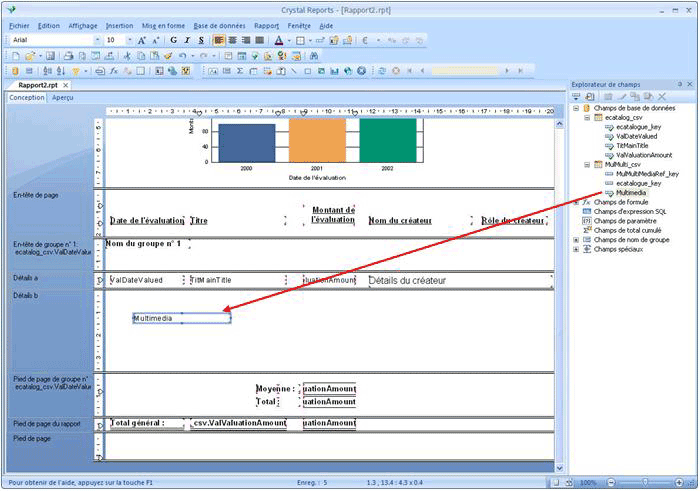Select the ValValuationAmount field in explorer
The width and height of the screenshot is (700, 491).
point(643,155)
